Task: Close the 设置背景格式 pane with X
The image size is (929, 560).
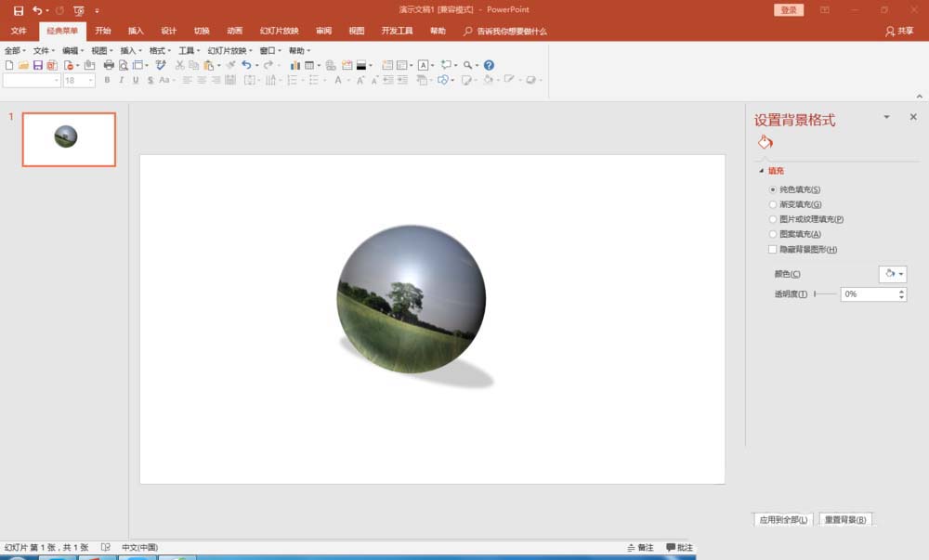Action: point(913,117)
